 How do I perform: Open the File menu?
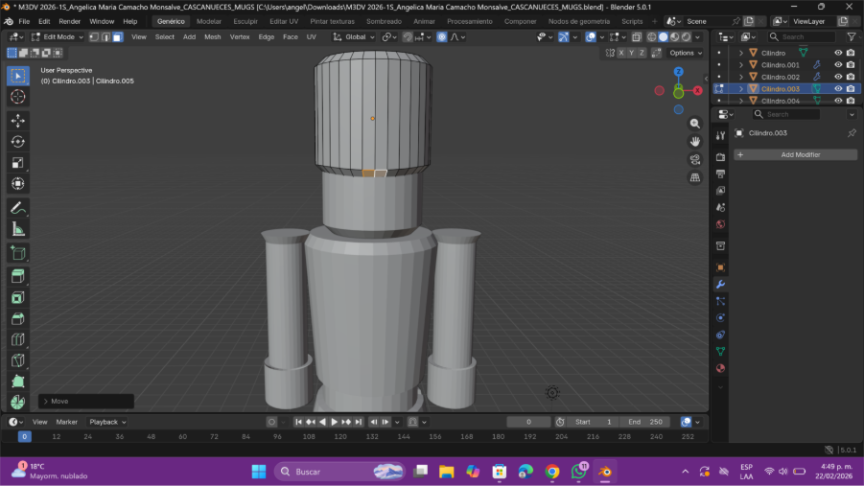pyautogui.click(x=24, y=21)
